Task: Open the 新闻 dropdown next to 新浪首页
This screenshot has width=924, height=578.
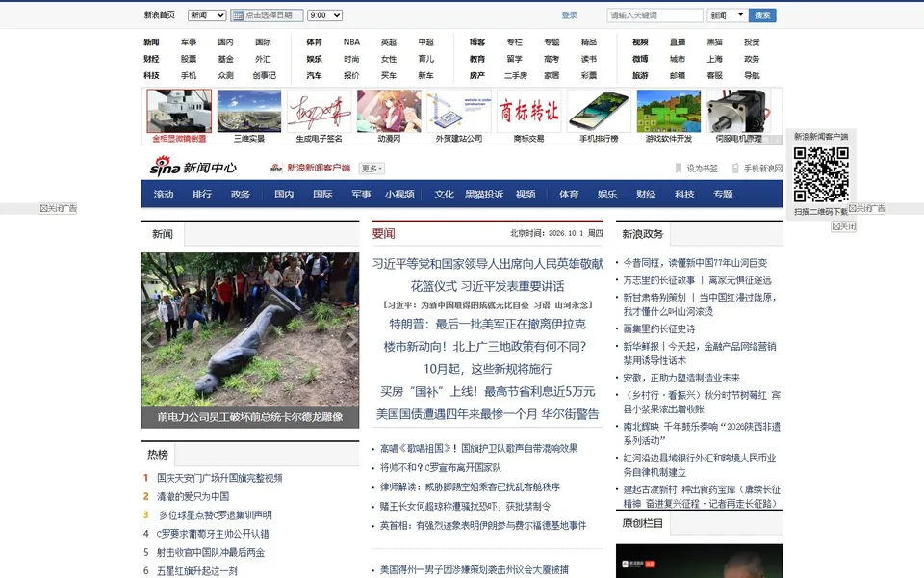Action: point(207,15)
